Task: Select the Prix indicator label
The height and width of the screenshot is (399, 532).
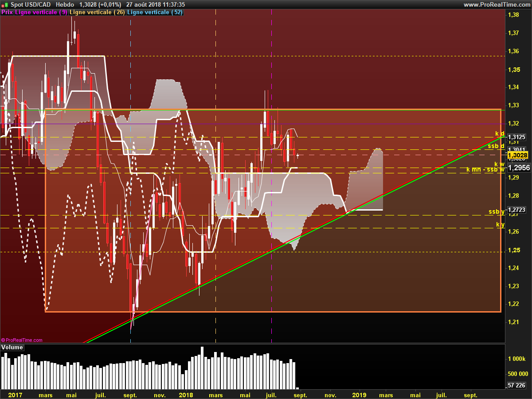Action: point(7,12)
